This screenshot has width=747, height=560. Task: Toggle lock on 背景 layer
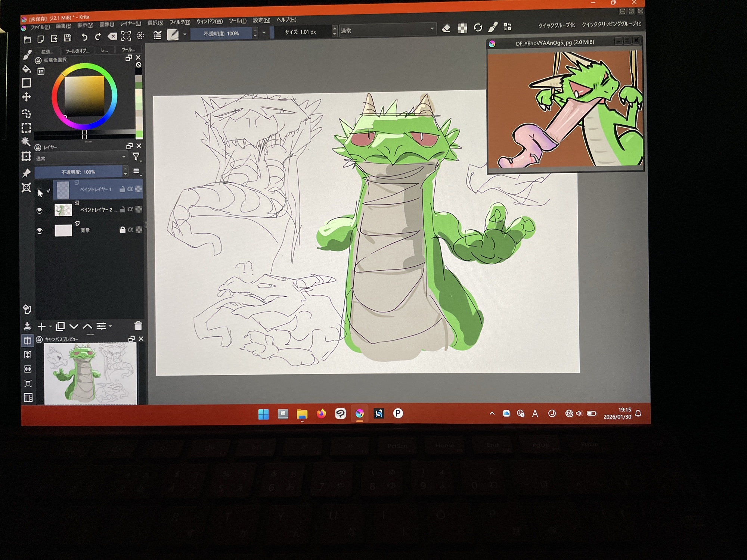[x=123, y=230]
